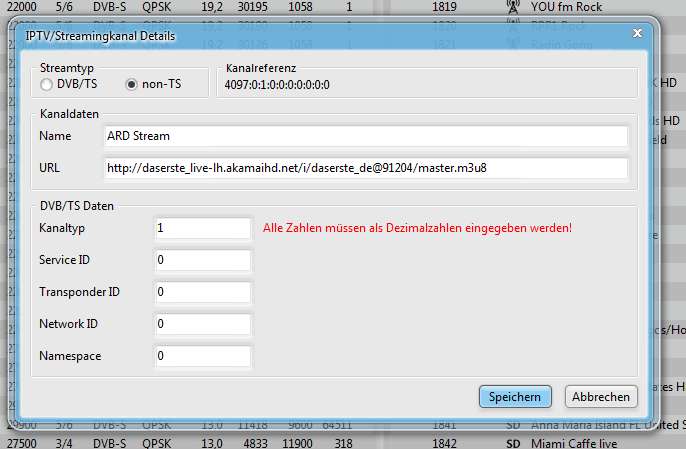Viewport: 686px width, 449px height.
Task: Cancel with the Abbrechen button
Action: pyautogui.click(x=600, y=397)
